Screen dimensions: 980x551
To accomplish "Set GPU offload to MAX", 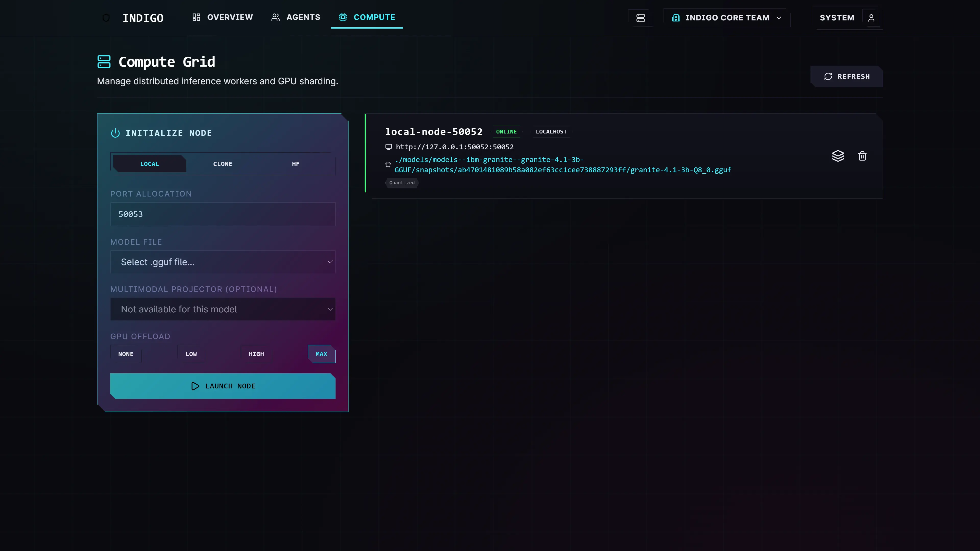I will click(321, 354).
